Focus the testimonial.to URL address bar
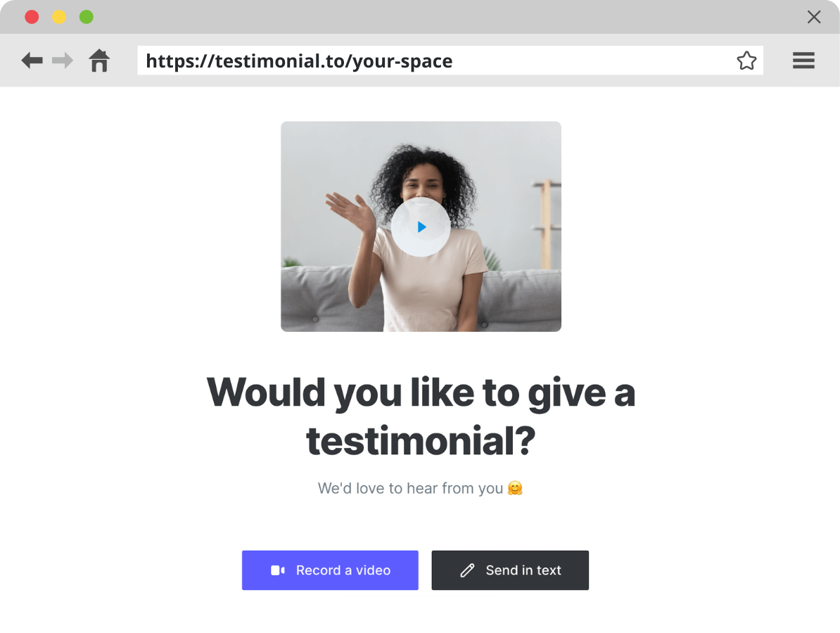Viewport: 840px width, 633px height. click(x=450, y=60)
